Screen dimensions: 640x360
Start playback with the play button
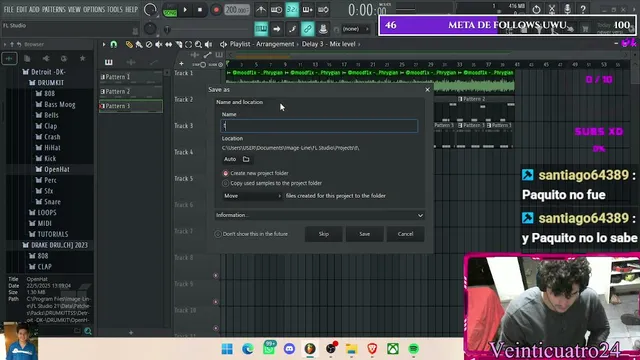pyautogui.click(x=185, y=10)
